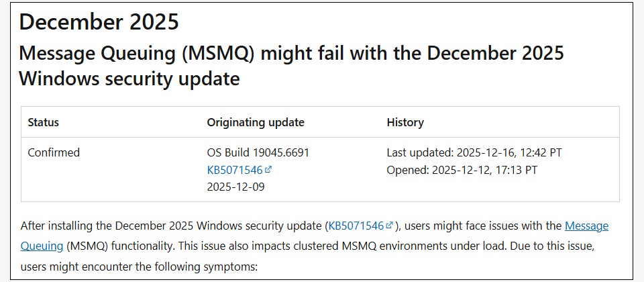This screenshot has height=282, width=644.
Task: Click the Last updated 2025-12-16 line
Action: click(x=474, y=152)
